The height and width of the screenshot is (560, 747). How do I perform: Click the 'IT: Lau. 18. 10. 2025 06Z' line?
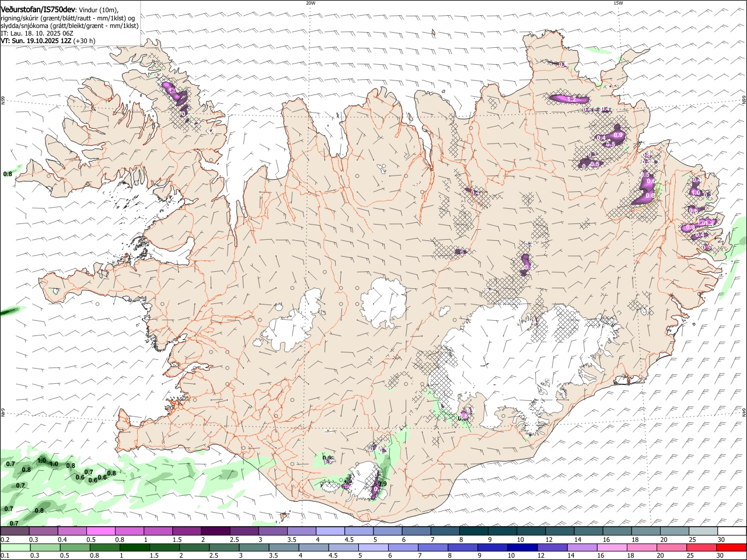38,33
